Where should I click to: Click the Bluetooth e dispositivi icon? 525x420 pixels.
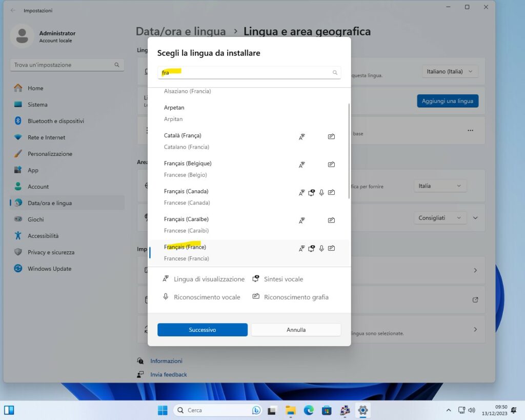pos(18,121)
